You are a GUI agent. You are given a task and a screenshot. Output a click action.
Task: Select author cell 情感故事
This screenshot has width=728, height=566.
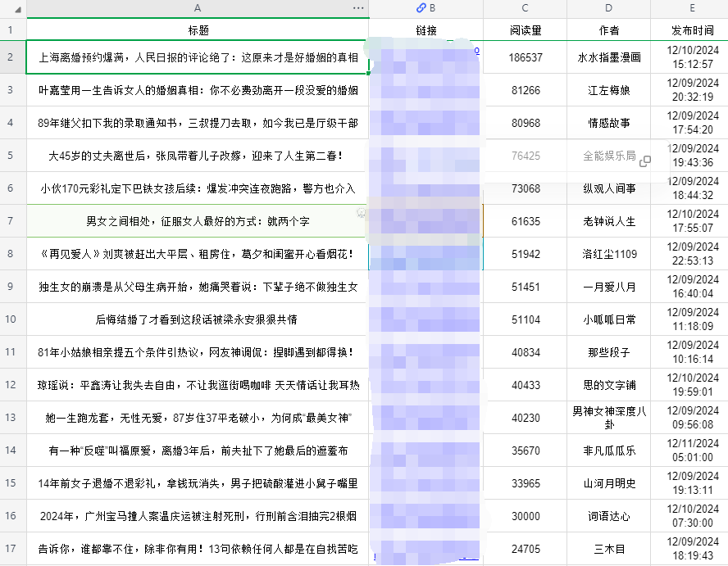608,123
